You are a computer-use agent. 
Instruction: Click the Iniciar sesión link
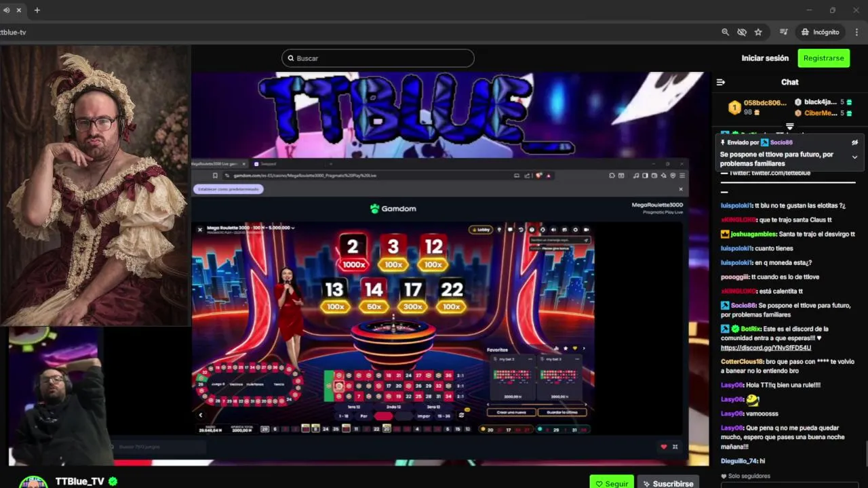pyautogui.click(x=765, y=58)
